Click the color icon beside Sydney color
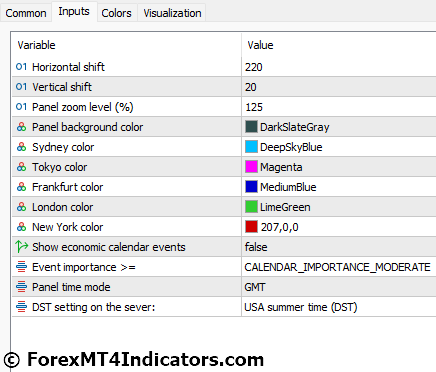 [x=21, y=147]
